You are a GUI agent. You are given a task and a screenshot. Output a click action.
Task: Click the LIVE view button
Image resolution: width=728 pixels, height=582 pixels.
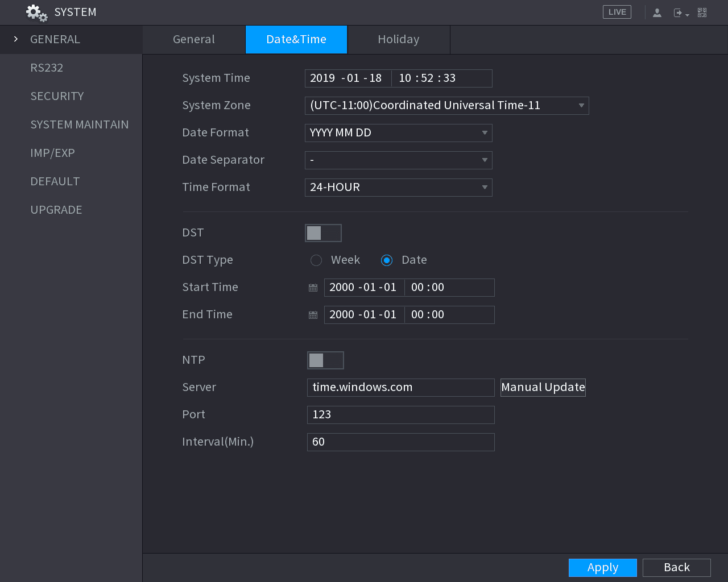(x=617, y=12)
